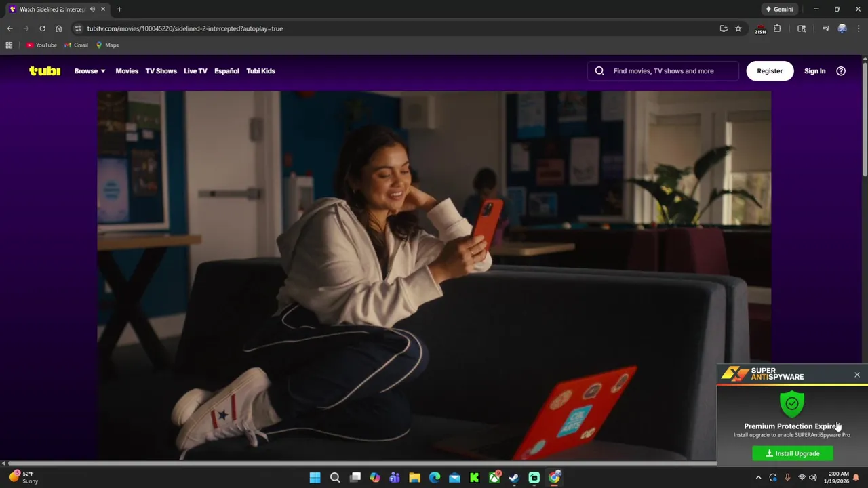The image size is (868, 488).
Task: Open the volume speaker tray icon
Action: pyautogui.click(x=813, y=478)
